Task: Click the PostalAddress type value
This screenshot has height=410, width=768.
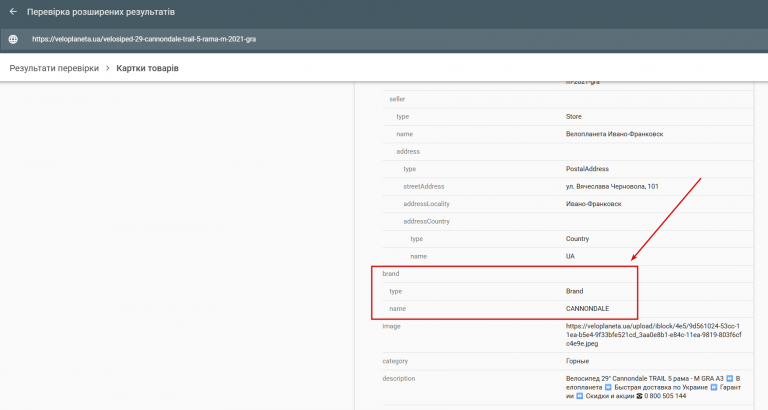Action: click(587, 169)
